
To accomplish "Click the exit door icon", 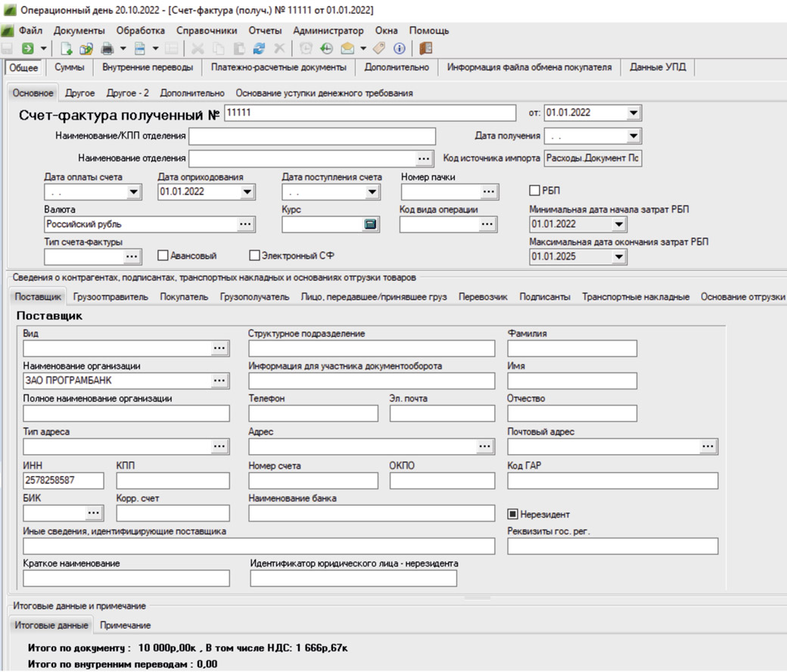I will click(425, 48).
